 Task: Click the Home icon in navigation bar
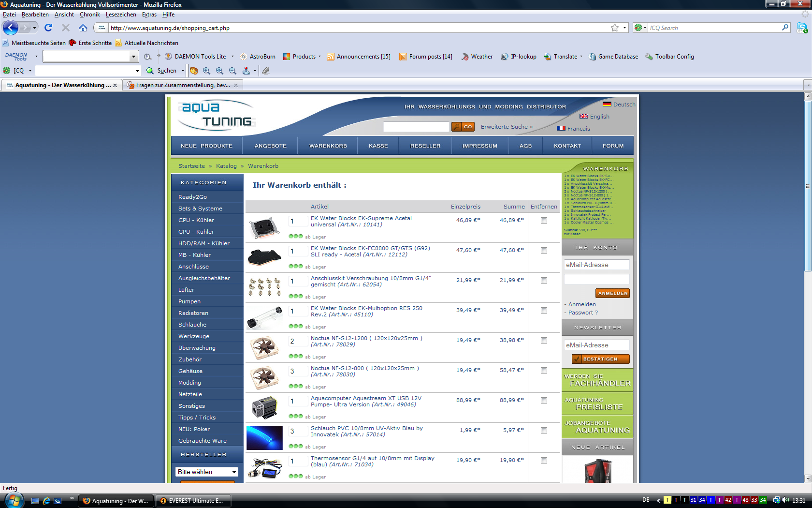click(83, 28)
